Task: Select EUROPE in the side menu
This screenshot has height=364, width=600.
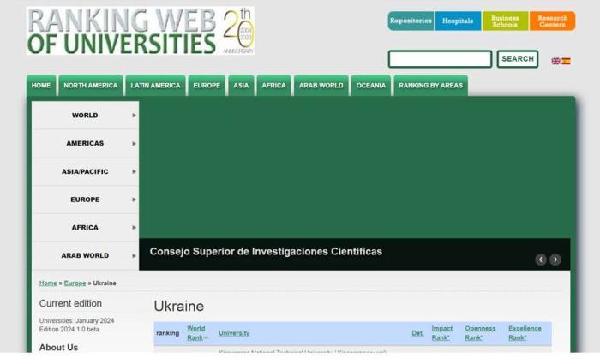Action: (x=85, y=200)
